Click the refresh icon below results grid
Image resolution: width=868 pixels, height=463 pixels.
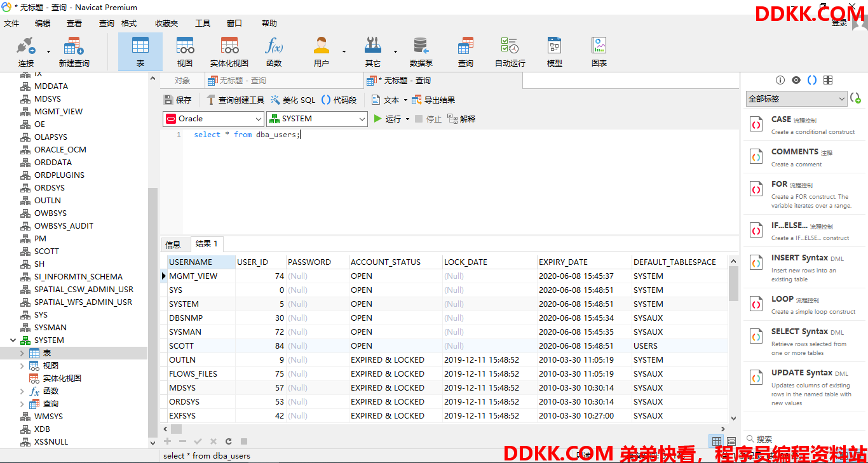(x=229, y=441)
